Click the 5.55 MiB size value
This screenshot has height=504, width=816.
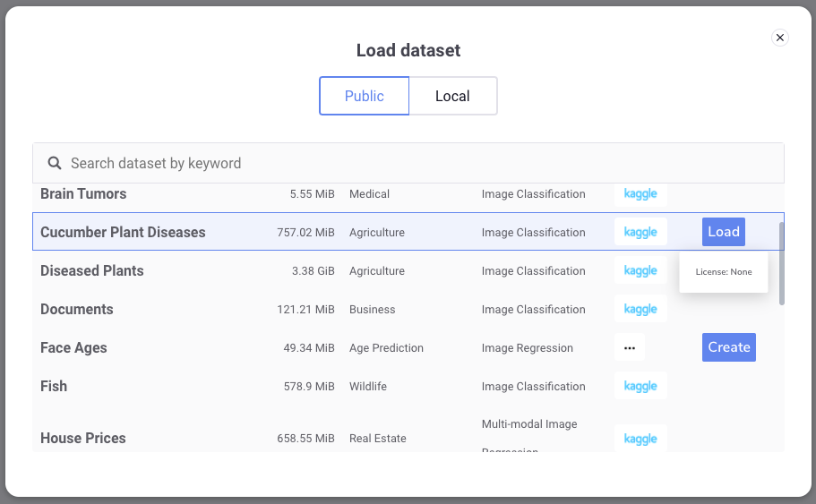pos(313,194)
